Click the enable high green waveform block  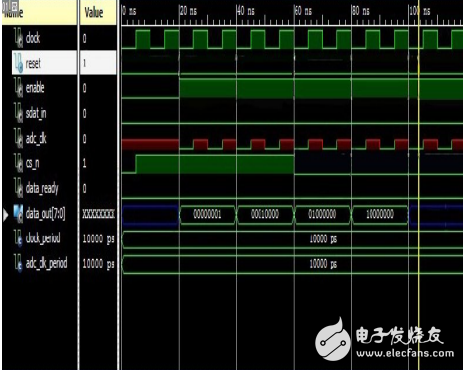pyautogui.click(x=321, y=88)
